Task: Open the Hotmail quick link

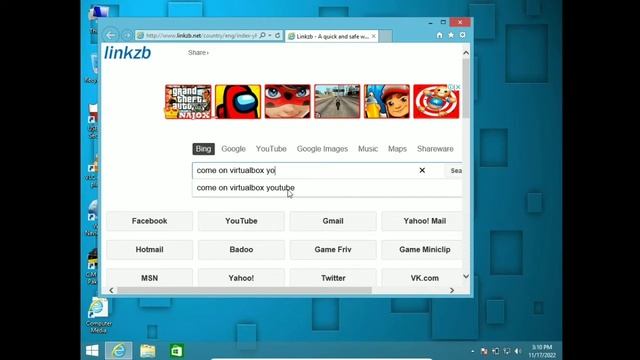Action: pos(149,249)
